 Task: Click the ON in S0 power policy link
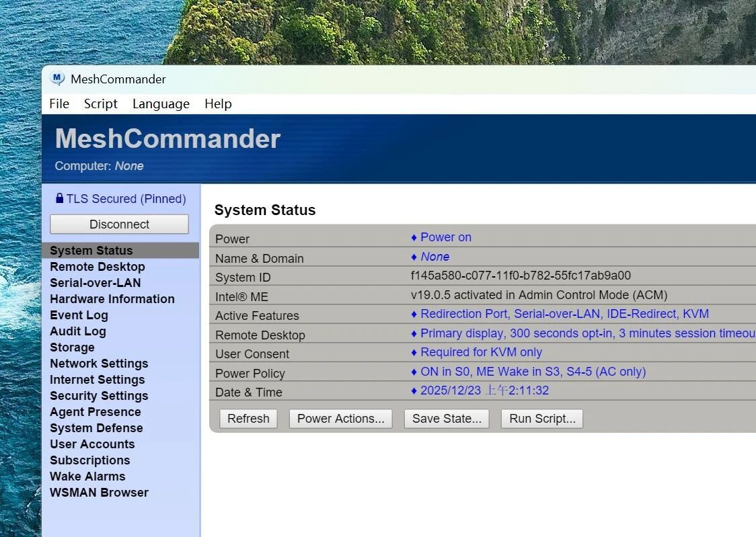pyautogui.click(x=533, y=372)
